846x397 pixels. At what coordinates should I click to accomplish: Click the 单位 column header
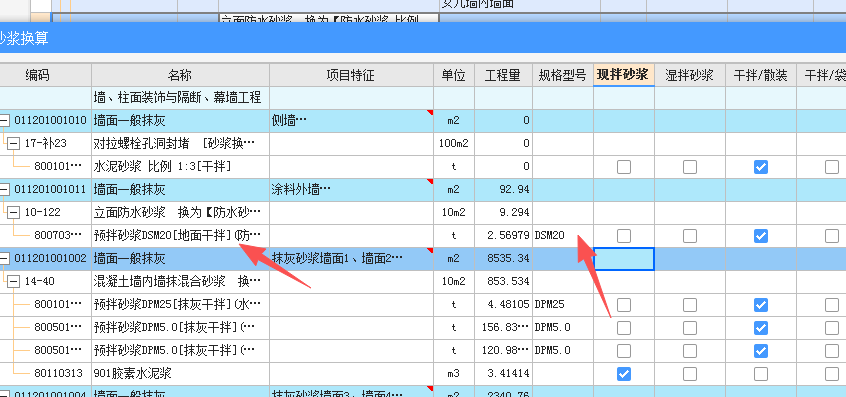454,75
